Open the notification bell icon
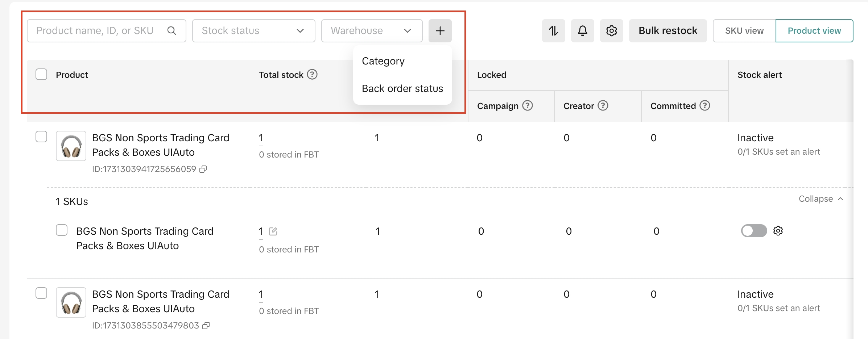This screenshot has width=868, height=339. pyautogui.click(x=582, y=31)
